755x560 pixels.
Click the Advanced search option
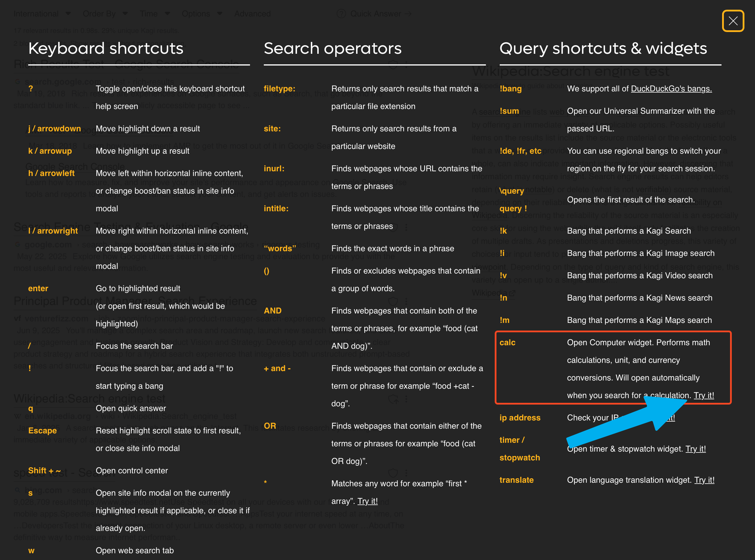pos(252,14)
